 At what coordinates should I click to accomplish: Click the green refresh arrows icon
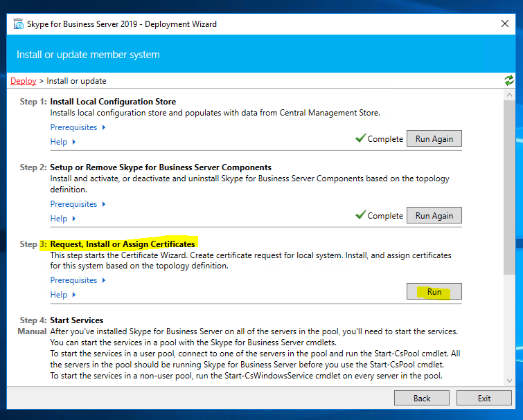[510, 81]
